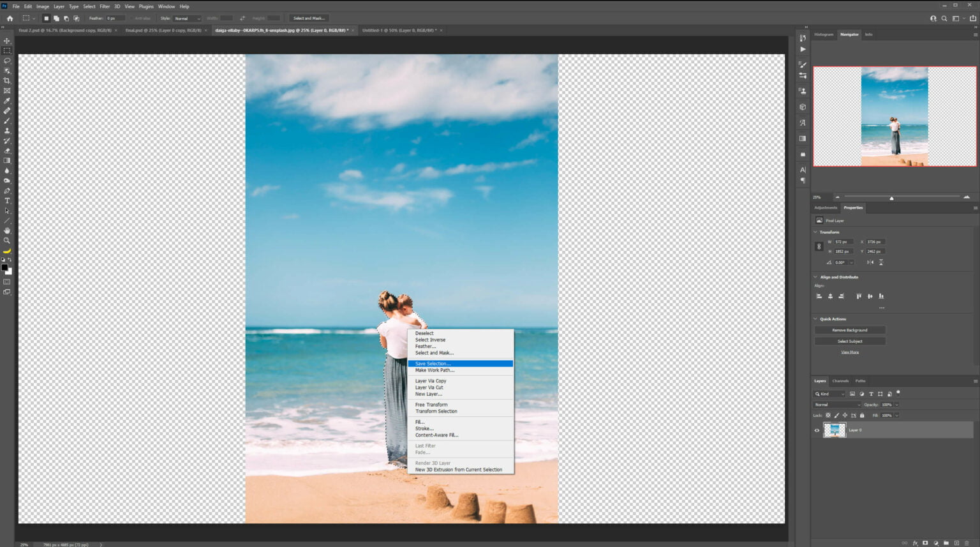980x547 pixels.
Task: Select the Clone Stamp tool
Action: tap(7, 131)
